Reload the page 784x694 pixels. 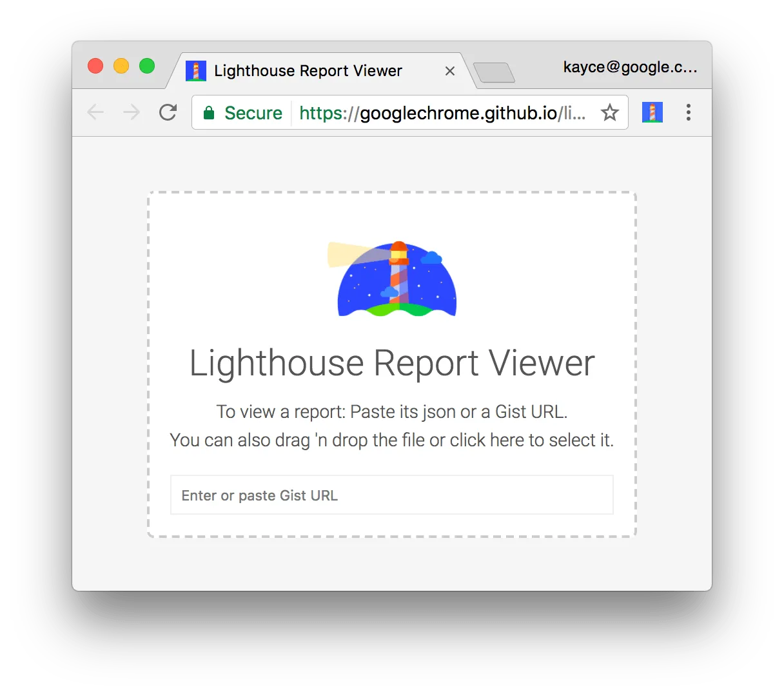point(168,112)
